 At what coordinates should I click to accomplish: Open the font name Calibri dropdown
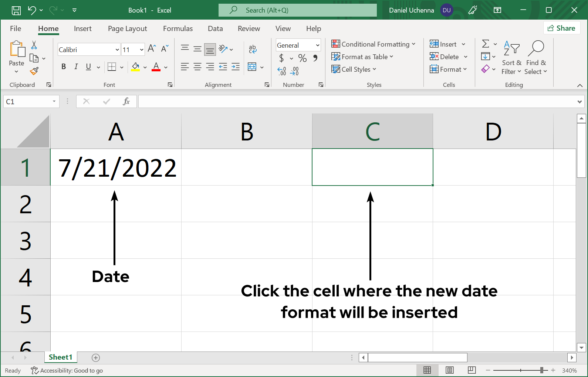[117, 50]
